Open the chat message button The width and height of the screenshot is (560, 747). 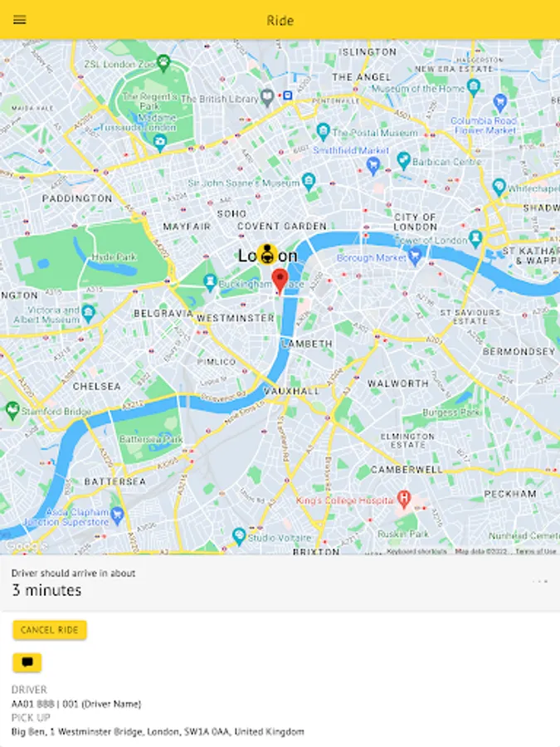click(27, 662)
